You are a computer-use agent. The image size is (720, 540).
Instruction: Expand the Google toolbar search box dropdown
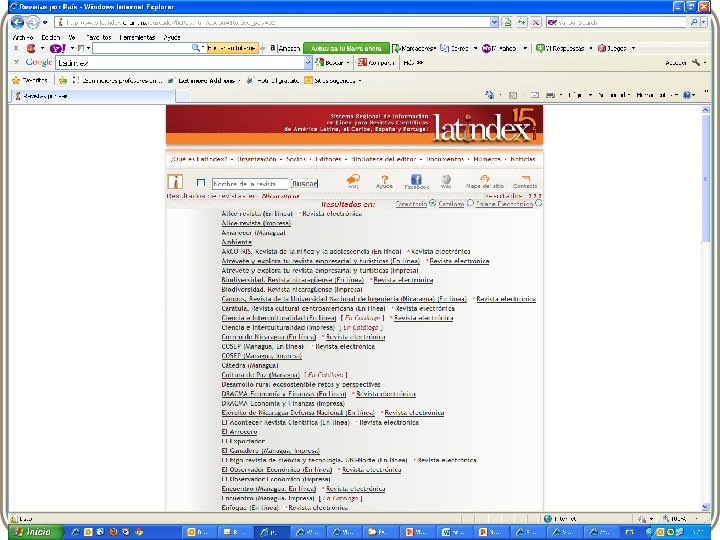click(308, 62)
